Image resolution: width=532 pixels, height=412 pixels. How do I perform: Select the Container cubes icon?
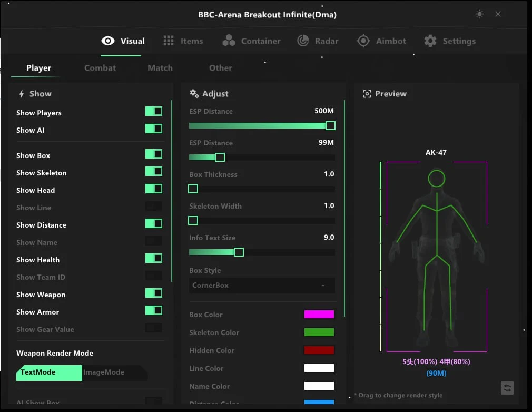(x=229, y=41)
